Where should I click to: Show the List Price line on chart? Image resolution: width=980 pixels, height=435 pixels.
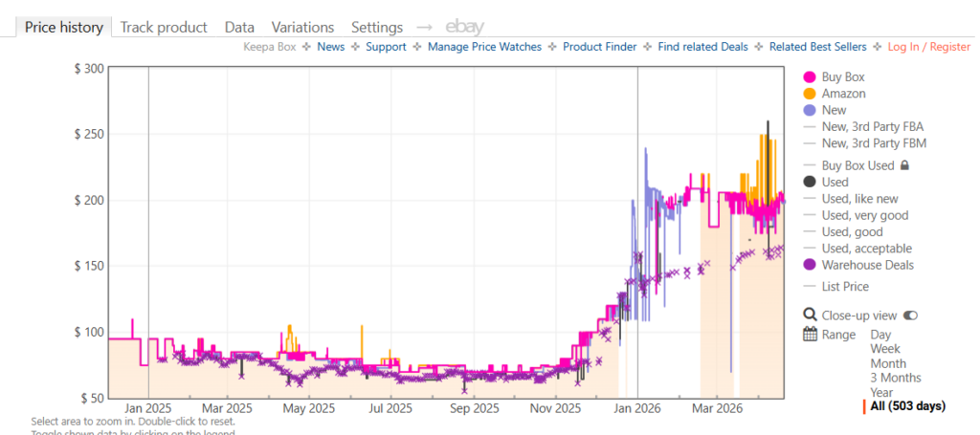tap(845, 286)
